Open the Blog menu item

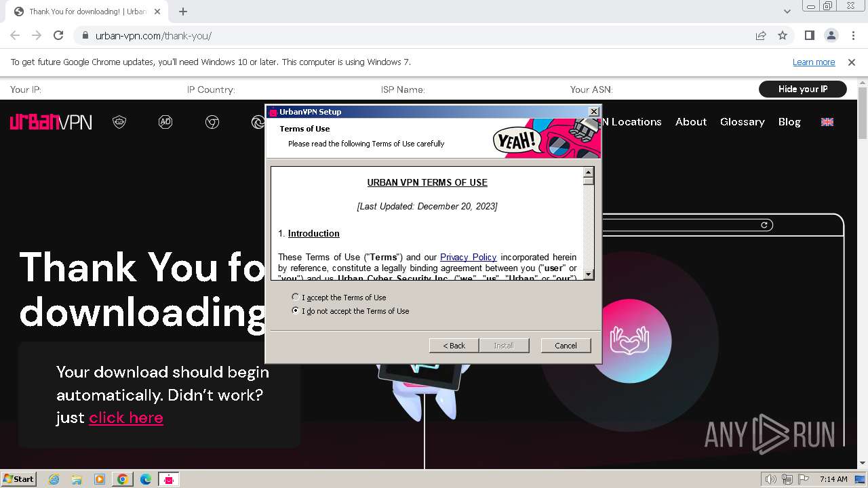tap(789, 122)
